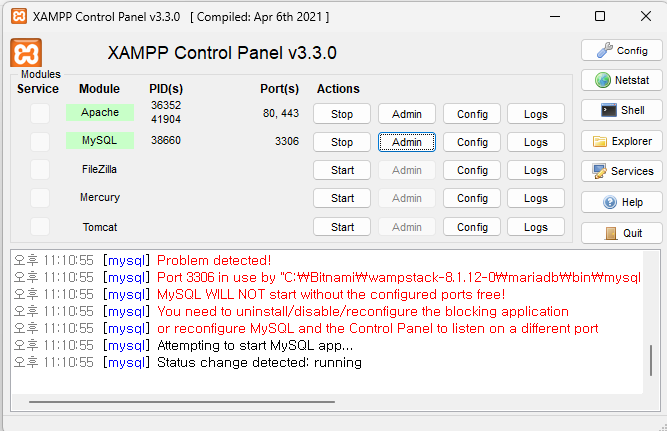Open the FileZilla Logs menu

tap(536, 170)
